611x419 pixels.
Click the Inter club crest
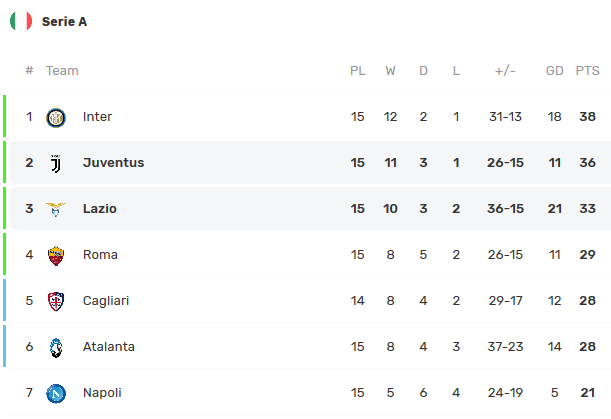[x=56, y=117]
